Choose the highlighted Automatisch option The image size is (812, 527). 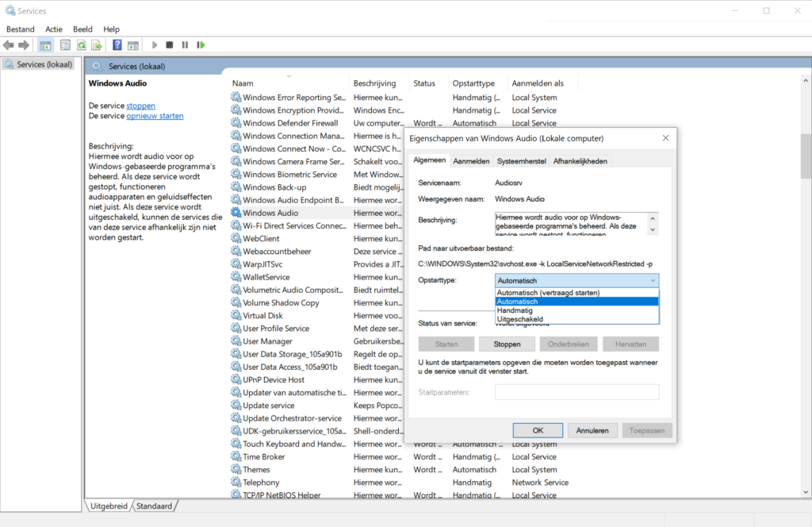pyautogui.click(x=576, y=302)
